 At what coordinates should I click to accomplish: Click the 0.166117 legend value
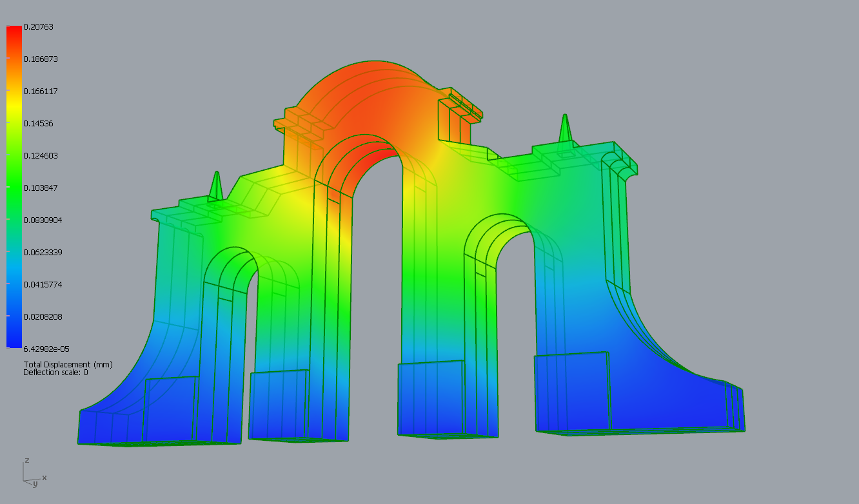click(41, 91)
